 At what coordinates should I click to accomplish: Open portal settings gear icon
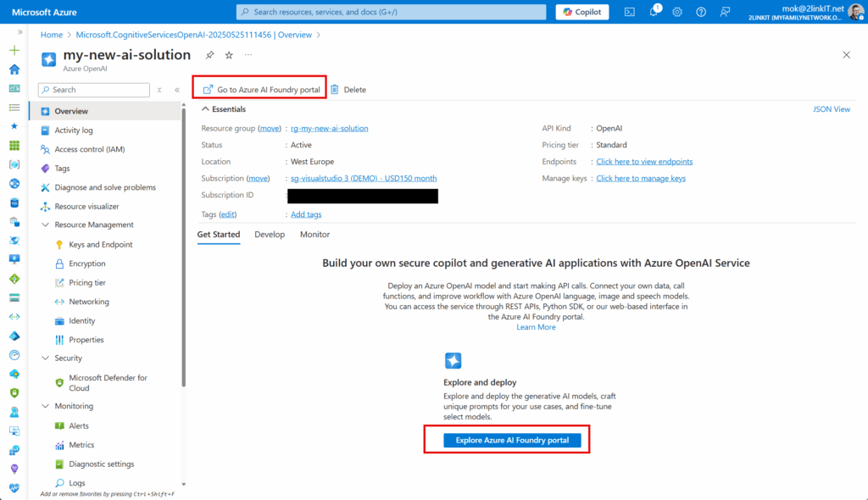pyautogui.click(x=677, y=12)
